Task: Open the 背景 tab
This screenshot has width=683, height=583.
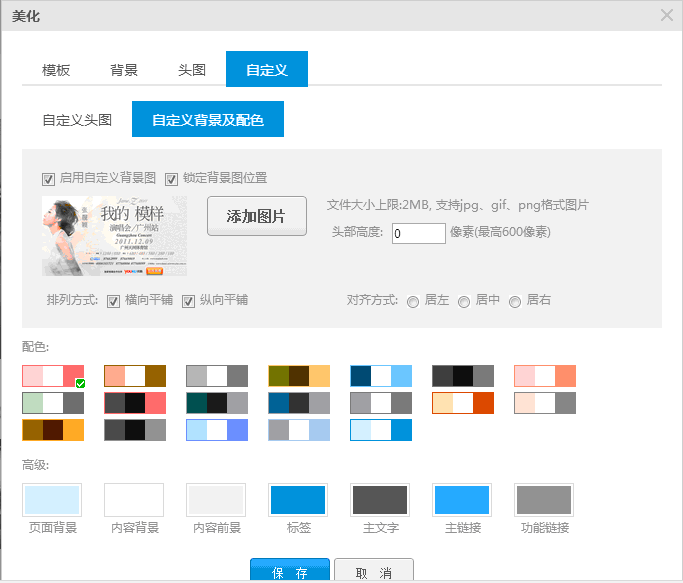Action: click(x=124, y=70)
